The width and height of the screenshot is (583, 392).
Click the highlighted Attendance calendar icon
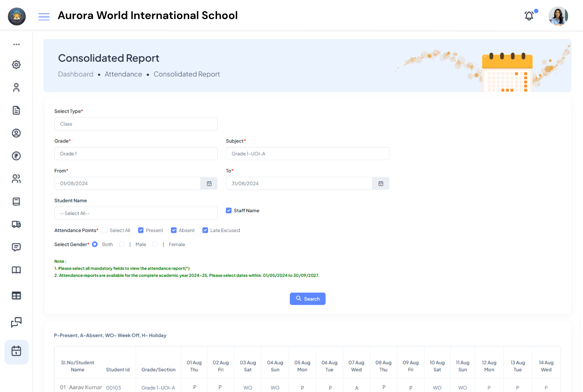click(16, 352)
